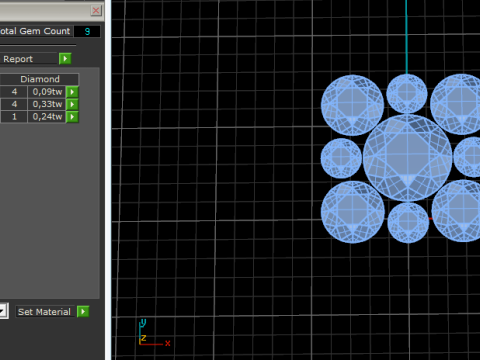Click green arrow for 0,24tw row
Screen dimensions: 480x360
(x=72, y=117)
